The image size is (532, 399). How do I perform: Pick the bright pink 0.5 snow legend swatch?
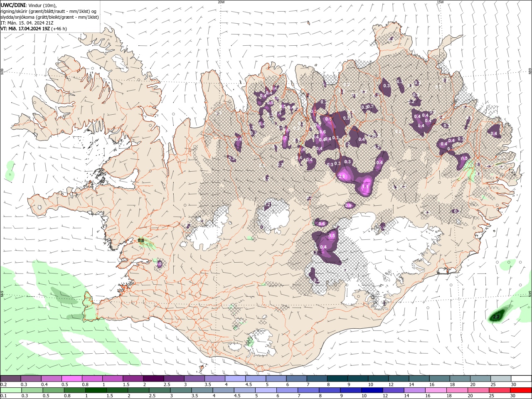(72, 379)
